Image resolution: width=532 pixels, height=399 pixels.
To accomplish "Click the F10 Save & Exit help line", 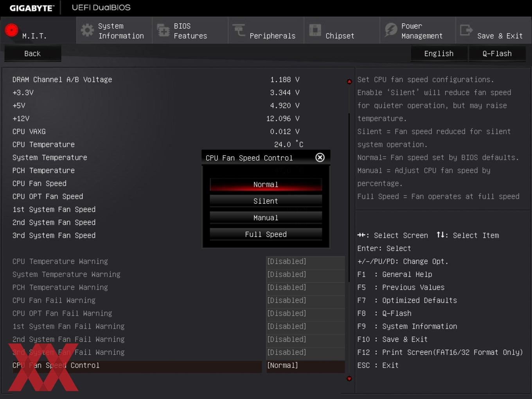I will [x=392, y=339].
